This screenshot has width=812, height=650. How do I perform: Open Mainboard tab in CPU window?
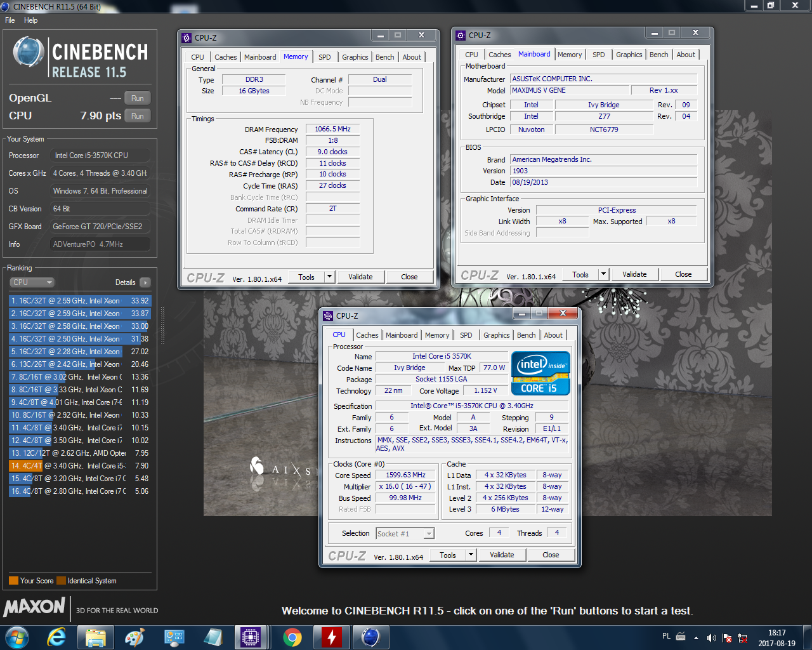[x=402, y=335]
